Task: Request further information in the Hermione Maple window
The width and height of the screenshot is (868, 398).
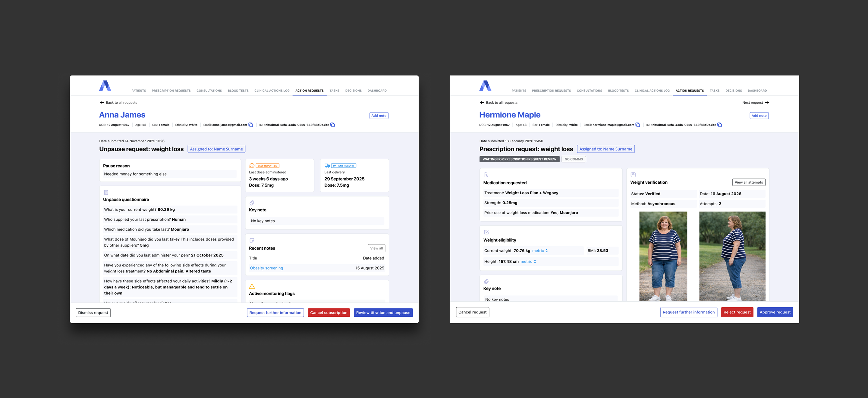Action: 688,312
